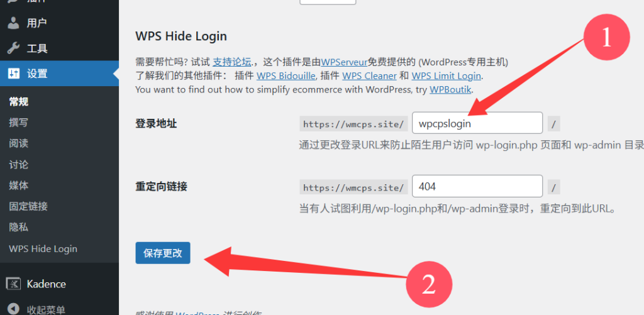Open the 撰写 settings submenu item
Viewport: 644px width, 315px height.
coord(19,123)
